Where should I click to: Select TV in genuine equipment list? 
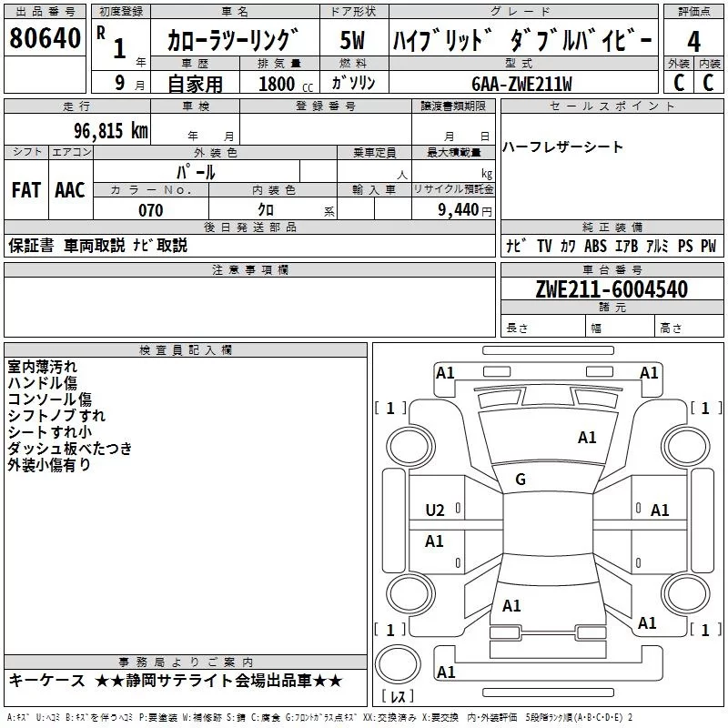544,246
